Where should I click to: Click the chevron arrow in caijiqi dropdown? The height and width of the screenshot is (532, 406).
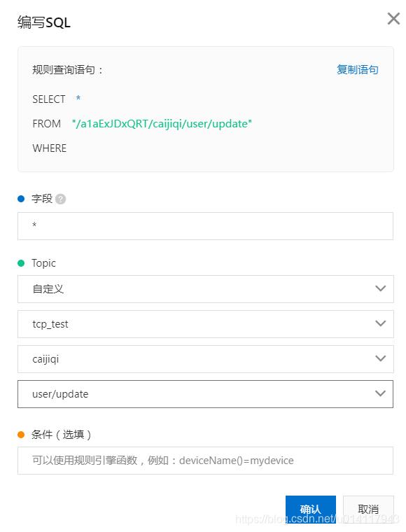coord(381,358)
